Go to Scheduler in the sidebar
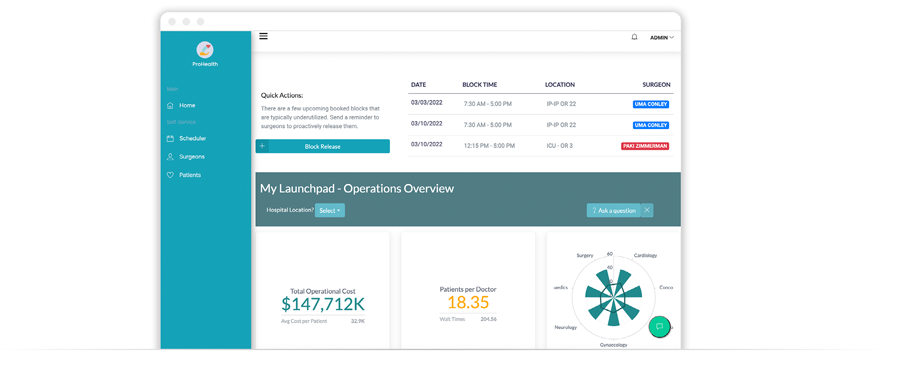 [192, 138]
